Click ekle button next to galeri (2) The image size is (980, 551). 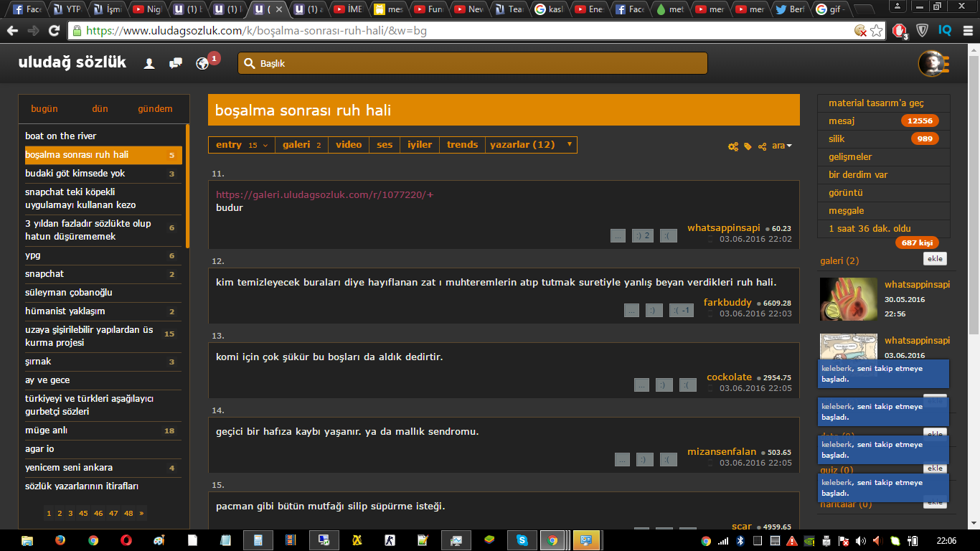[935, 259]
